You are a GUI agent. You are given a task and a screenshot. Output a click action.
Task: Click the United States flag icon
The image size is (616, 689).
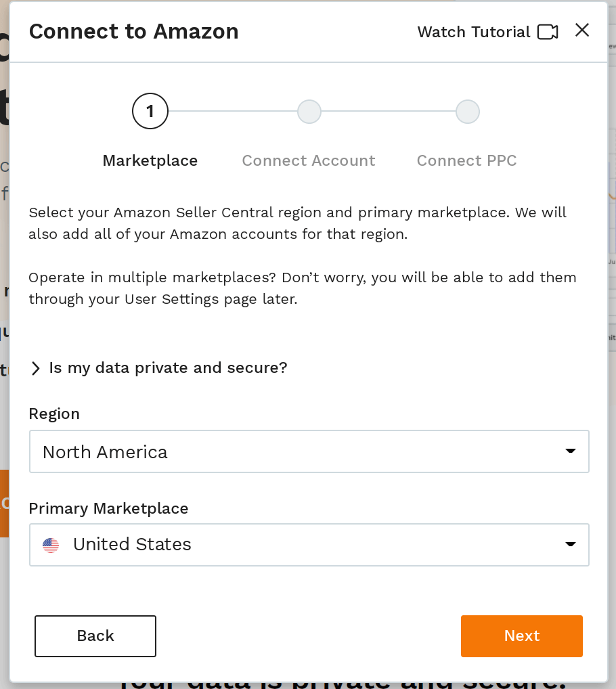(51, 545)
